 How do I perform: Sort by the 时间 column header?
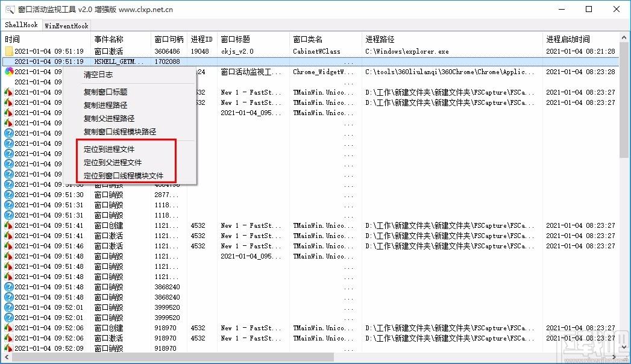tap(46, 39)
